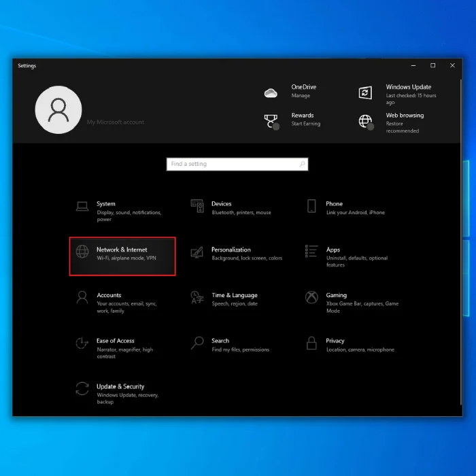476x476 pixels.
Task: Click the Accounts person icon
Action: coord(82,297)
